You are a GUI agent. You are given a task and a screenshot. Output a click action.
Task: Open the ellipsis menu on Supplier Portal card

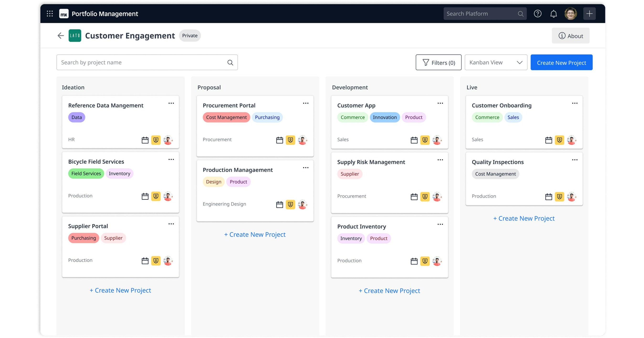click(x=171, y=224)
